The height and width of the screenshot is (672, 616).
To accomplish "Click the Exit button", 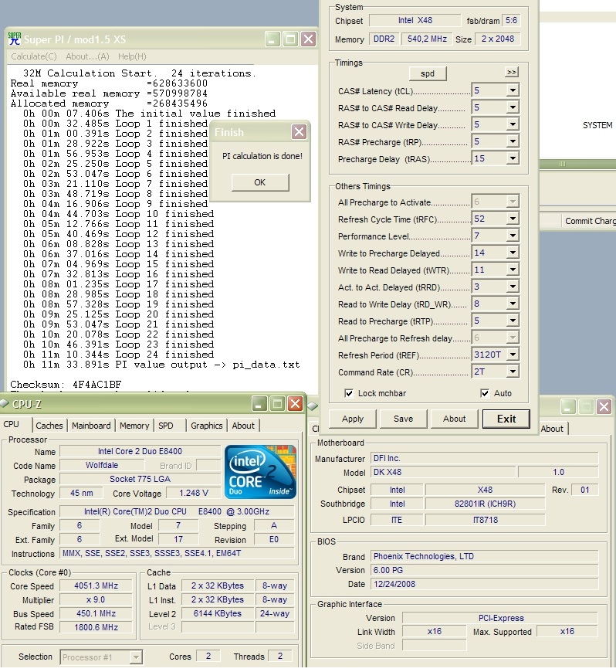I will (506, 419).
